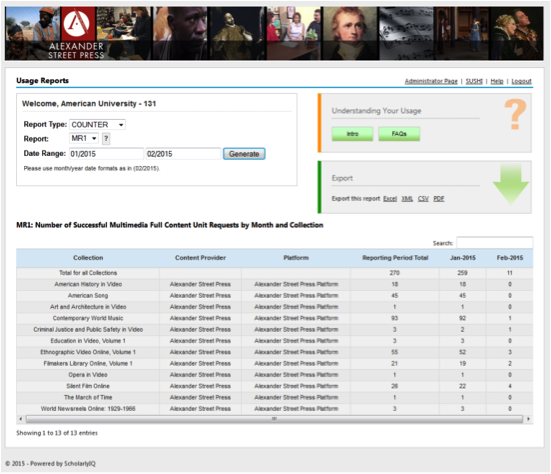Select the American Song cell
Screen dimensions: 551x474
pyautogui.click(x=88, y=296)
